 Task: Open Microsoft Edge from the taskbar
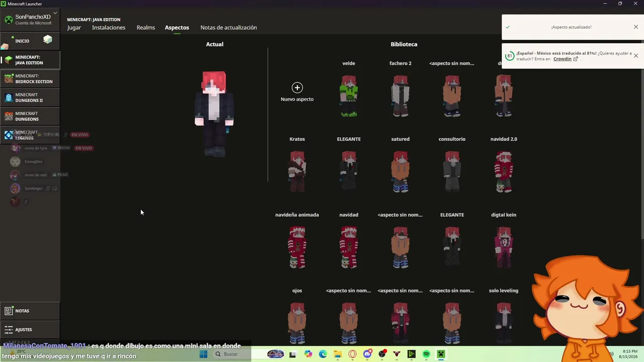[323, 354]
